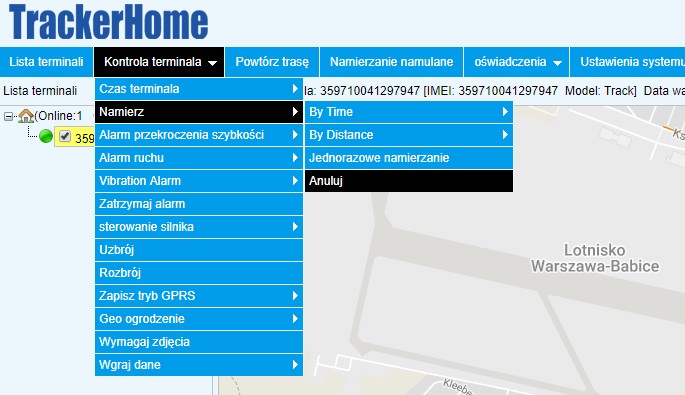Click the Model: Track] info text
This screenshot has height=395, width=685.
coord(601,90)
